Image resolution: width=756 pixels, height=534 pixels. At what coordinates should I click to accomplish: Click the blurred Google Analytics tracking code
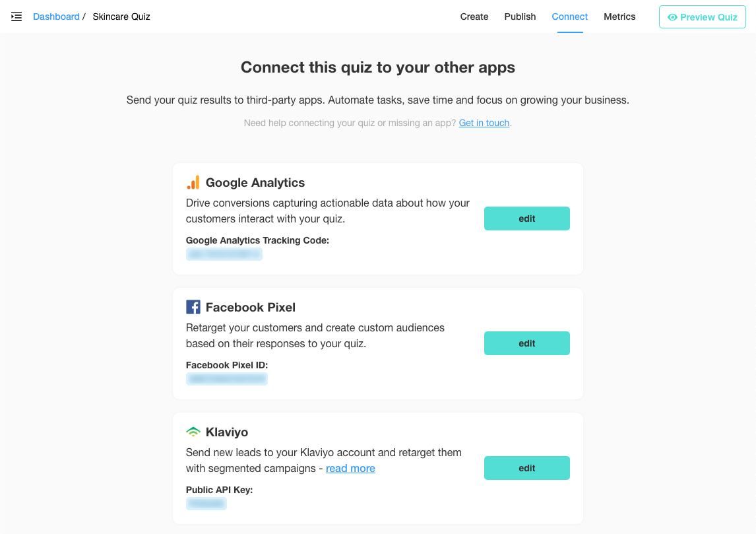click(x=224, y=254)
